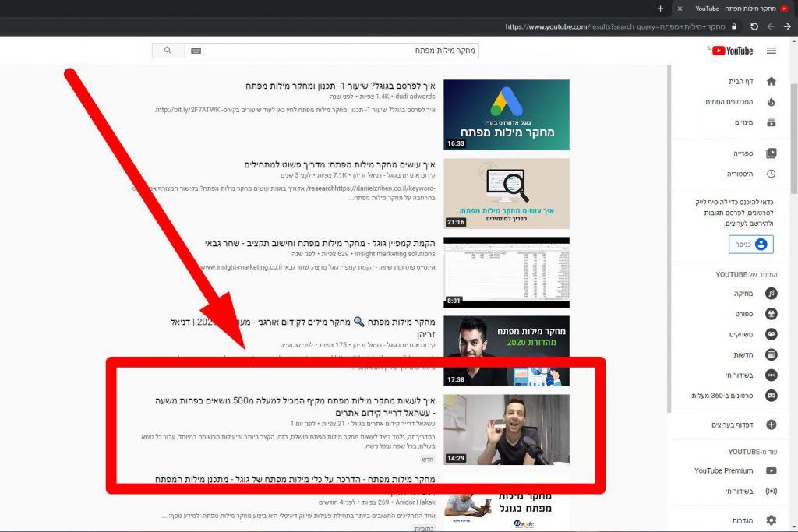The height and width of the screenshot is (532, 798).
Task: Open title 'הקמת קמפיין גוגל - מחקר מילות מפתח'
Action: 320,244
